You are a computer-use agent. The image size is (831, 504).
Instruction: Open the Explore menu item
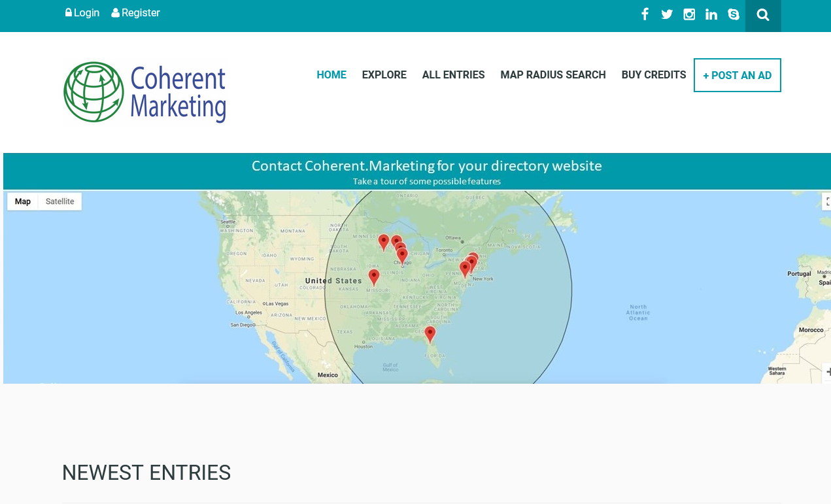click(x=384, y=75)
